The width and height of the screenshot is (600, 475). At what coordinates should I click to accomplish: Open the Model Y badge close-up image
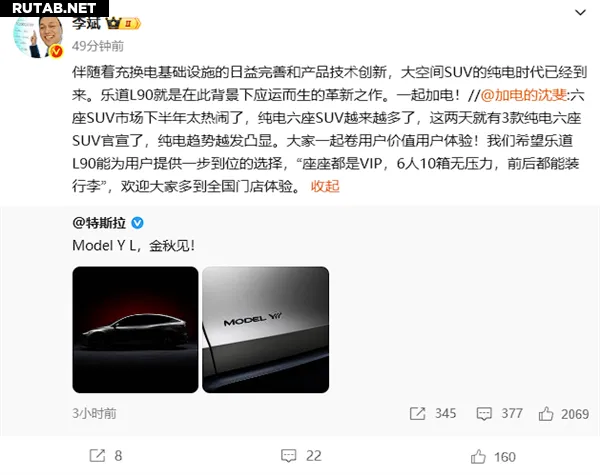(x=266, y=330)
